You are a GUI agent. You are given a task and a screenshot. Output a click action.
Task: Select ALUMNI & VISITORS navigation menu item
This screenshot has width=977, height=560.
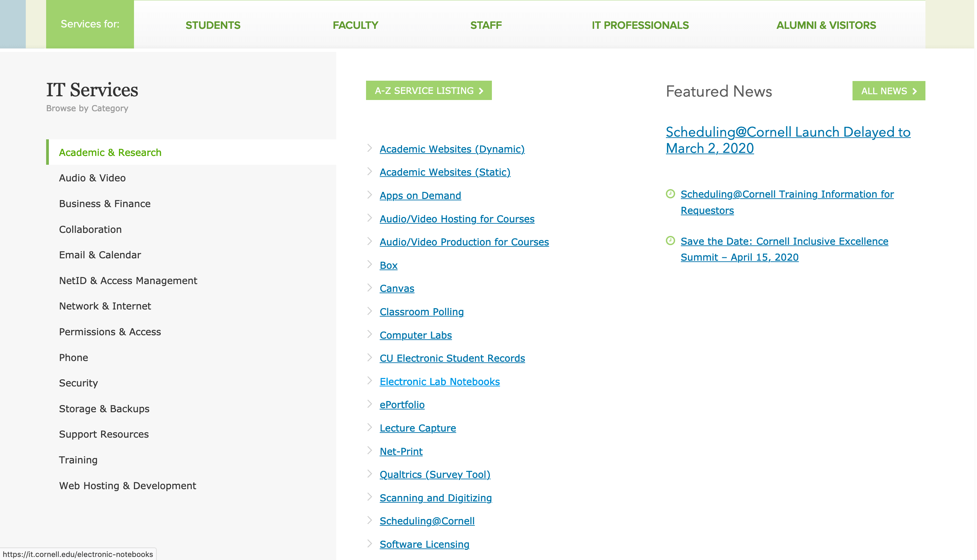tap(826, 25)
